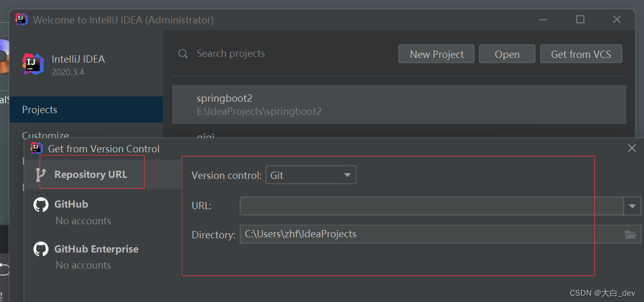
Task: Click the Directory path field
Action: point(432,234)
